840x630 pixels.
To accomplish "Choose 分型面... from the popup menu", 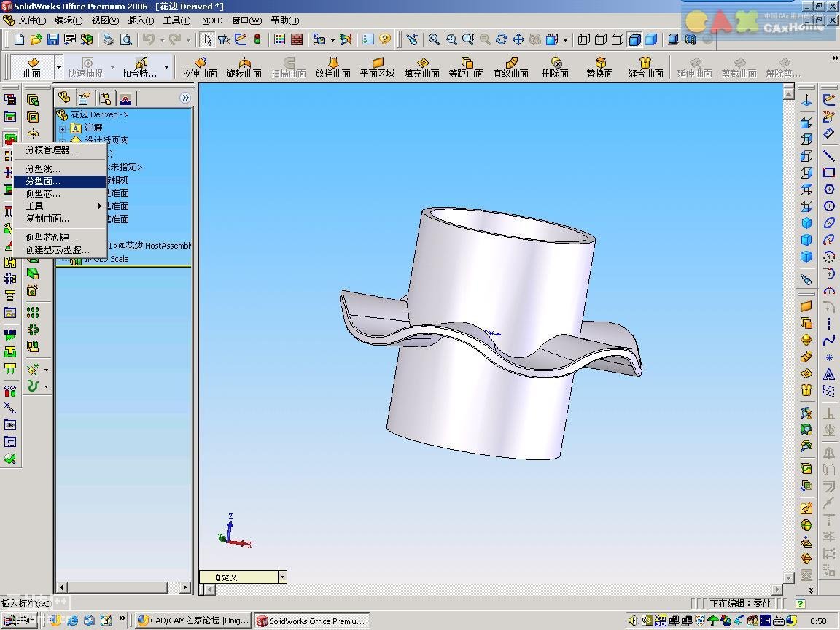I will coord(44,182).
